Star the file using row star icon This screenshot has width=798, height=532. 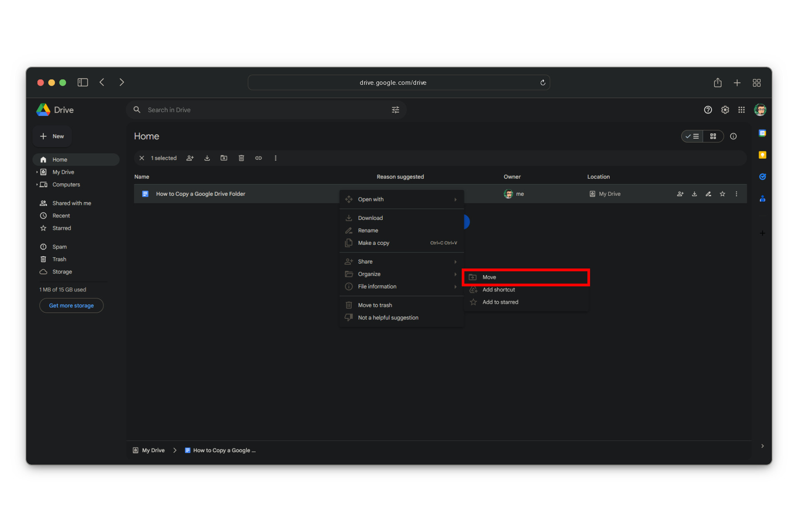722,194
